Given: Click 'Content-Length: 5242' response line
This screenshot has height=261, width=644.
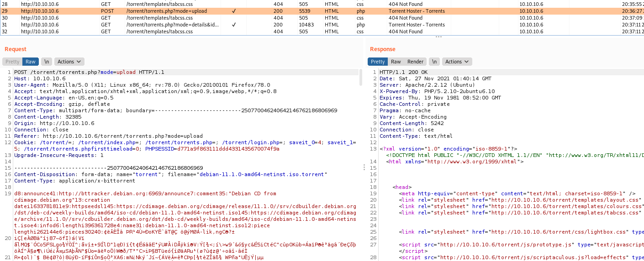Looking at the screenshot, I should point(412,123).
